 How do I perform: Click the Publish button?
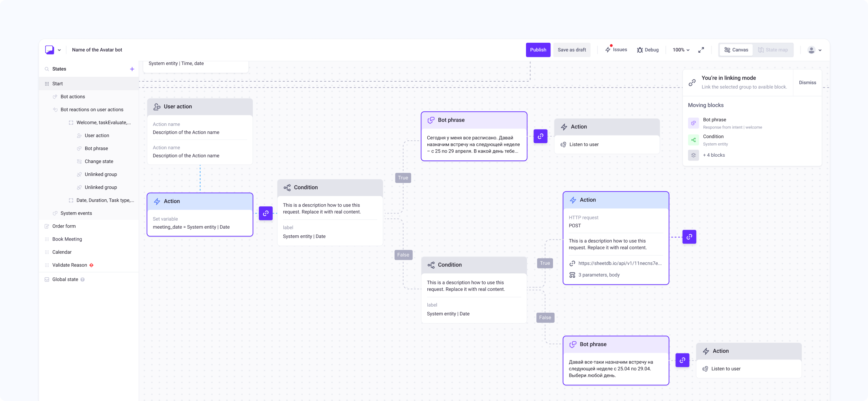click(x=538, y=50)
